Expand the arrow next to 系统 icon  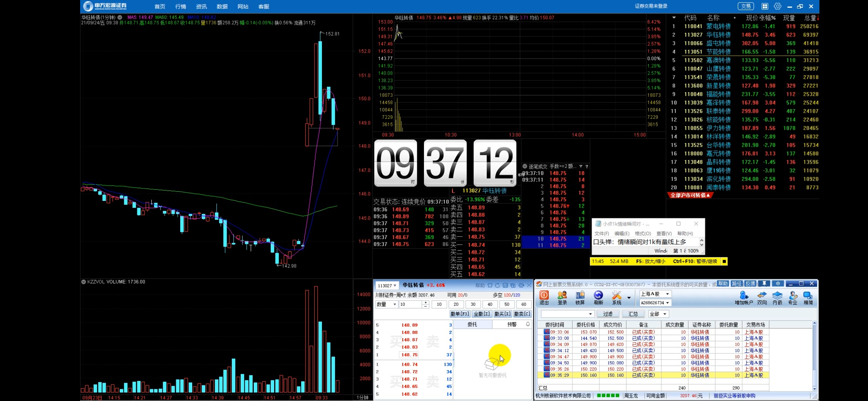(x=629, y=298)
